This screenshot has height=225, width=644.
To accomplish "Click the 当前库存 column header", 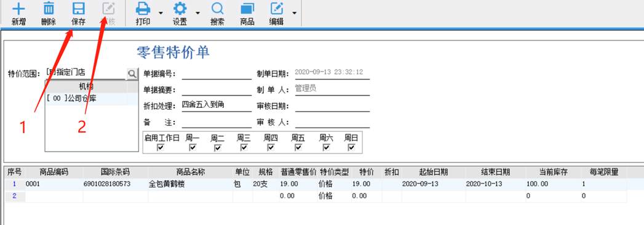I will [553, 173].
